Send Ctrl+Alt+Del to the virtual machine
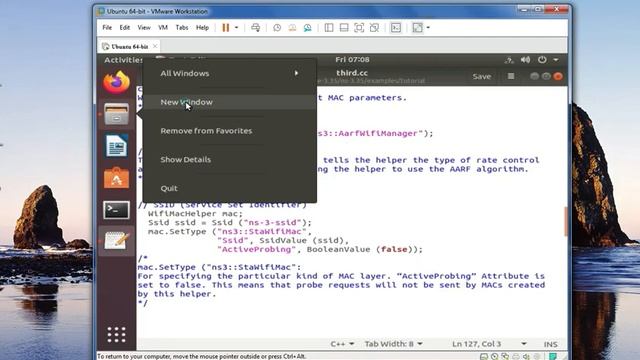This screenshot has width=640, height=360. click(x=256, y=27)
